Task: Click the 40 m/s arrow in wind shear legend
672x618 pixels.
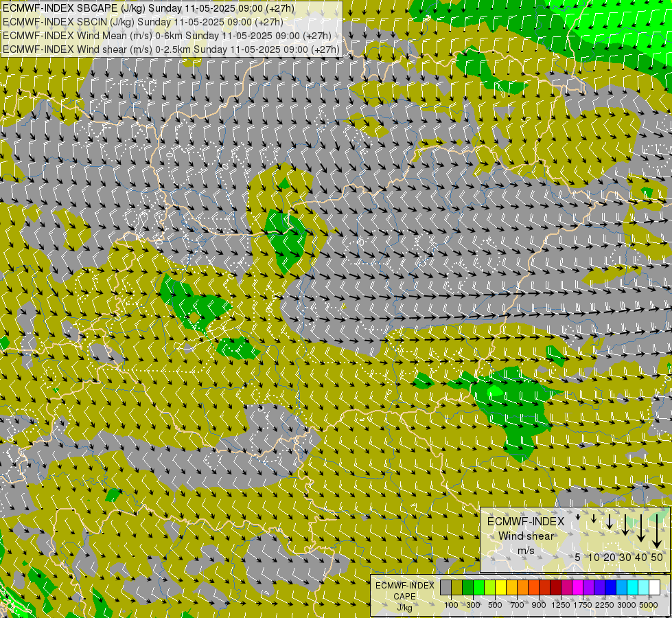Action: (x=640, y=528)
